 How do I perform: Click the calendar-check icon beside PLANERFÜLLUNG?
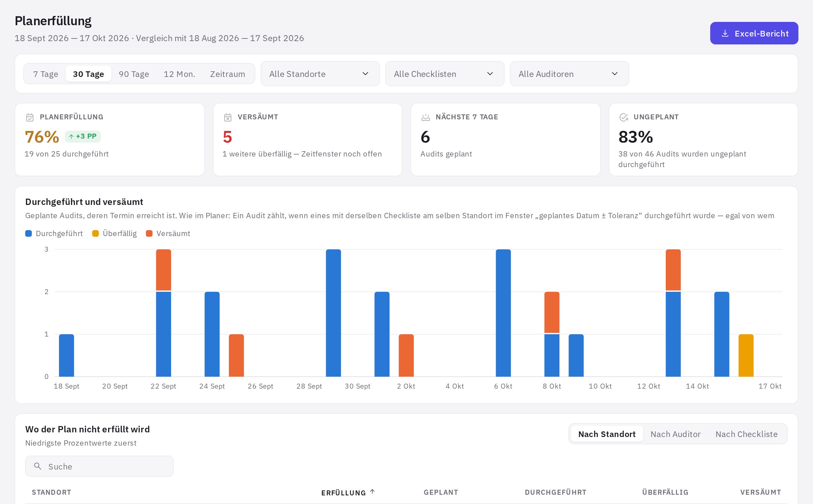pyautogui.click(x=30, y=117)
